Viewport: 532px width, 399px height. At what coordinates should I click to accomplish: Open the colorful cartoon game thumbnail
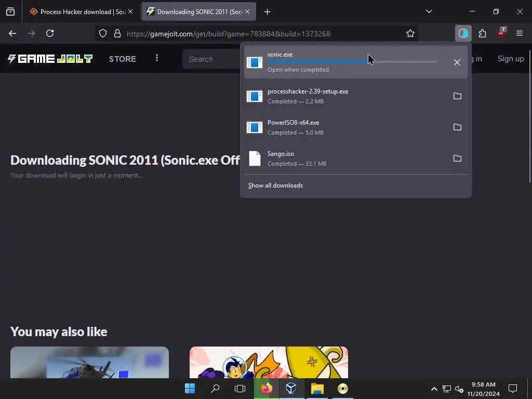coord(269,362)
